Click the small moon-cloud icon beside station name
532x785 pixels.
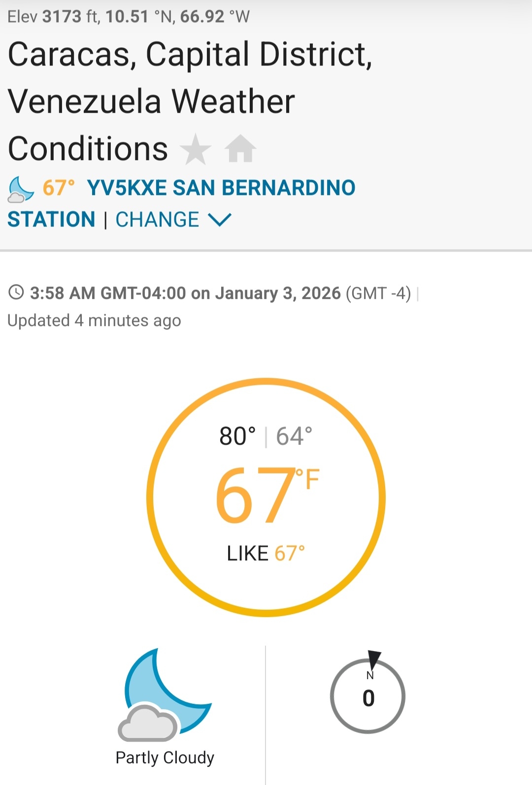coord(21,190)
